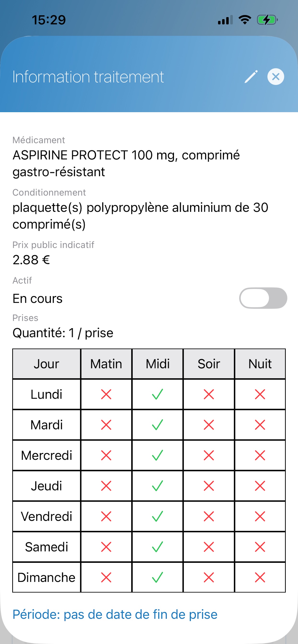Toggle the En cours active switch
The height and width of the screenshot is (644, 298).
(x=263, y=298)
